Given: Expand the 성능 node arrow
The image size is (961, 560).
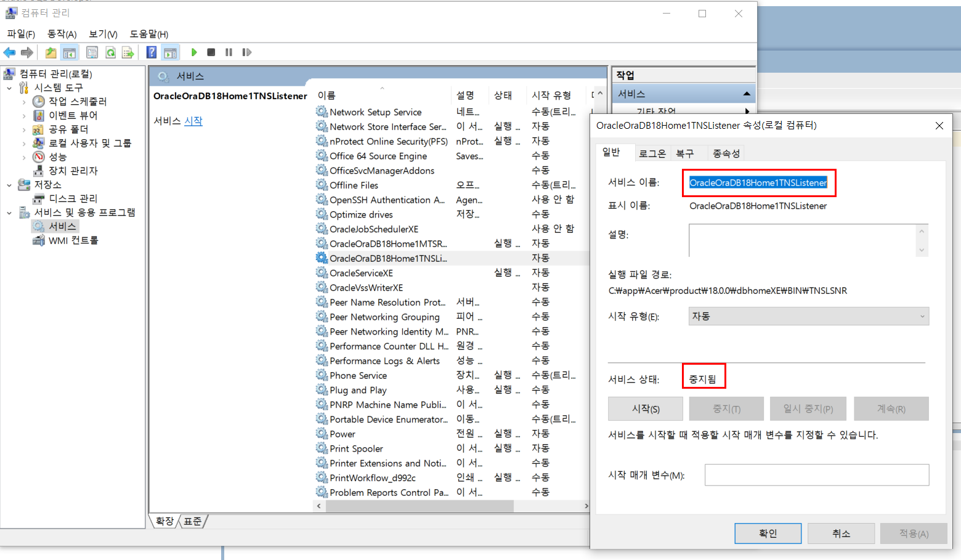Looking at the screenshot, I should point(24,157).
